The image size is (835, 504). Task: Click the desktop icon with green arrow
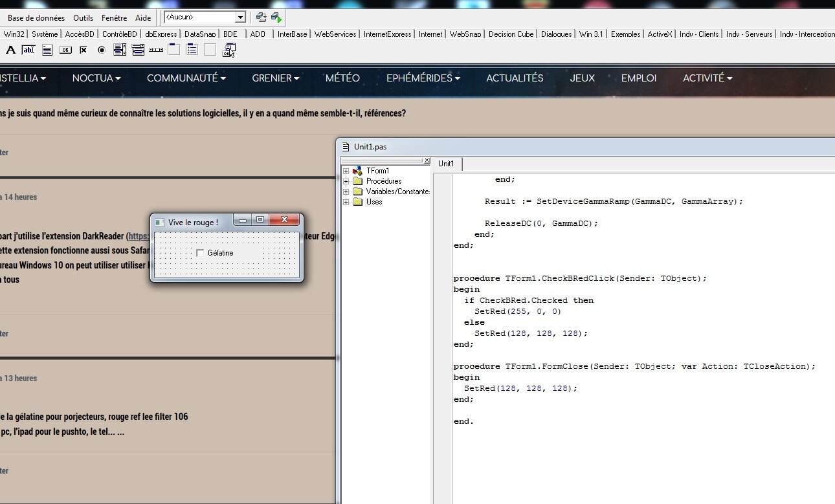(276, 17)
